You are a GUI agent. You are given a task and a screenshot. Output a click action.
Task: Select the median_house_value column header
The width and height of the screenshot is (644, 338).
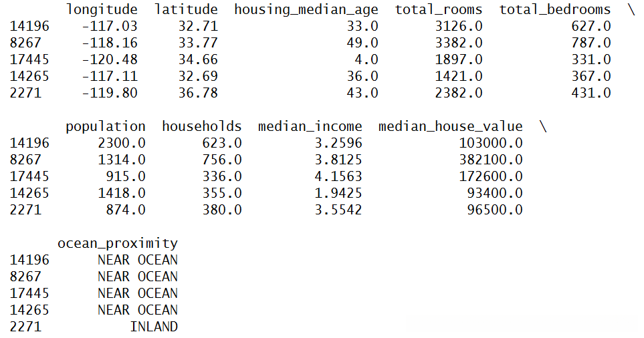450,126
